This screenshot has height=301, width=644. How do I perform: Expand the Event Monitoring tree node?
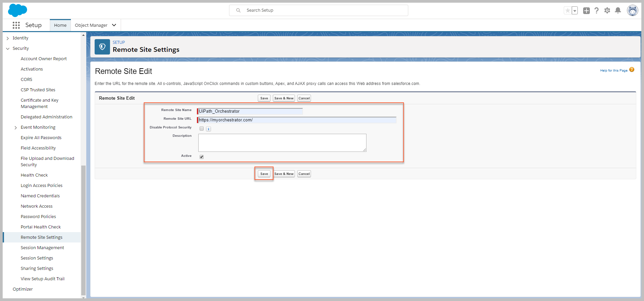(16, 127)
